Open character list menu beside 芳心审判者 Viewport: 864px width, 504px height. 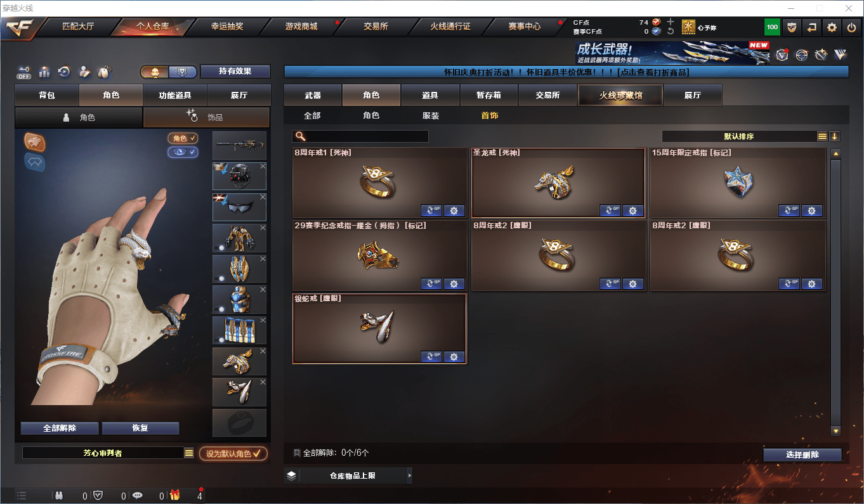click(x=188, y=453)
